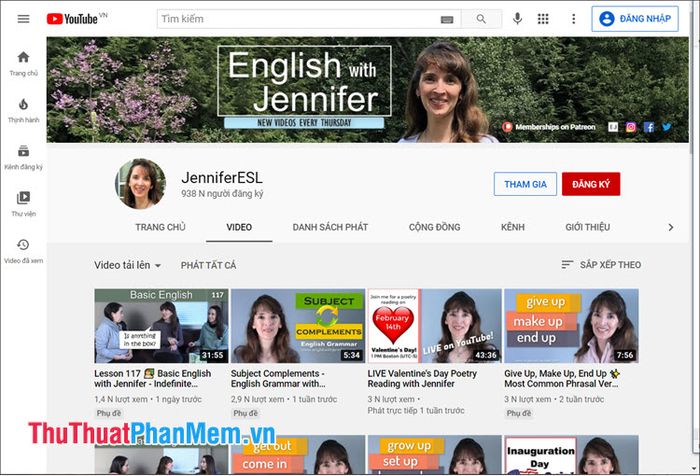
Task: Open Subject Complements video thumbnail
Action: (298, 326)
